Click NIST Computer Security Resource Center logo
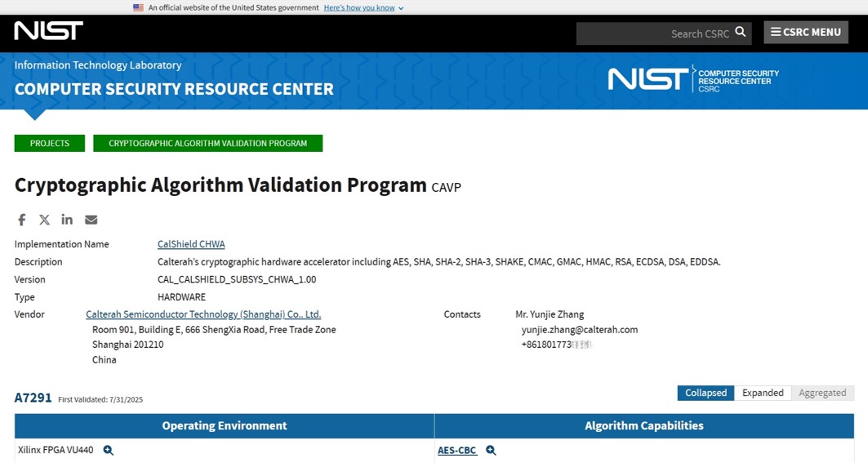868x463 pixels. (693, 79)
